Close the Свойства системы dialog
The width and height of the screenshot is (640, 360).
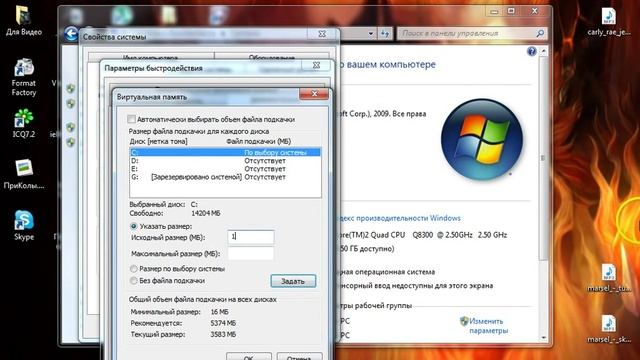[322, 34]
